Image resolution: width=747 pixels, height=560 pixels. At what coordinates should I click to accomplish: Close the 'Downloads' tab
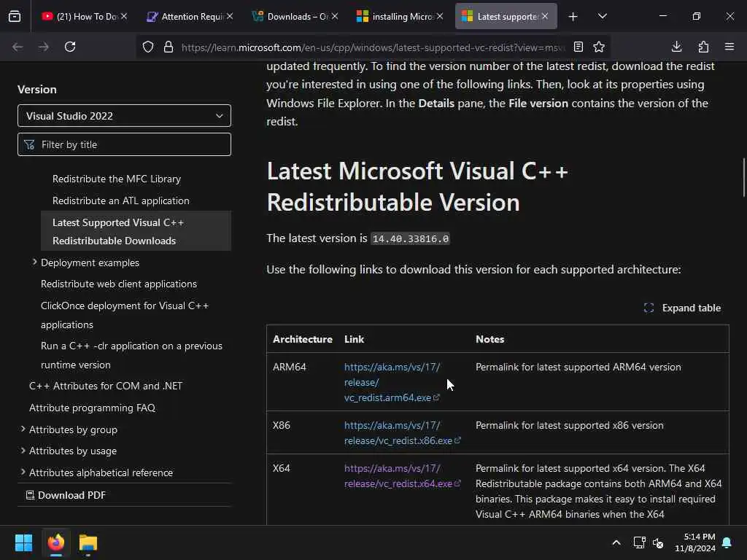click(335, 16)
